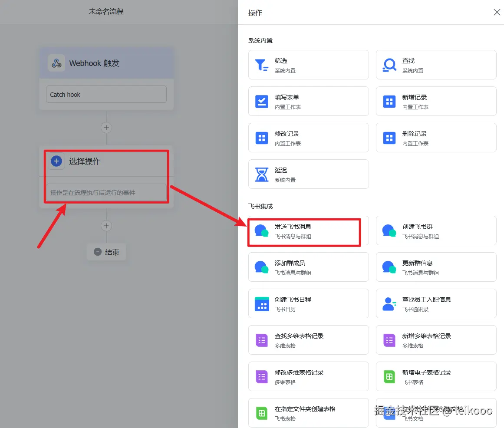Click the 更新群信息 chat bubble icon

[389, 267]
